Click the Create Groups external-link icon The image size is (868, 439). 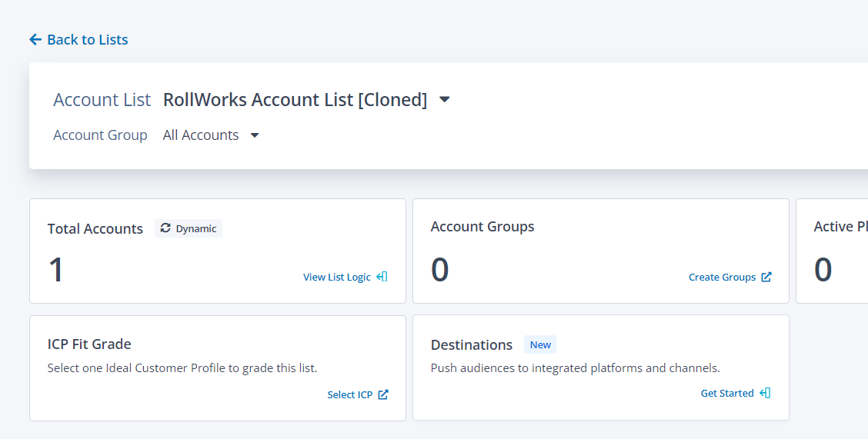[x=766, y=277]
